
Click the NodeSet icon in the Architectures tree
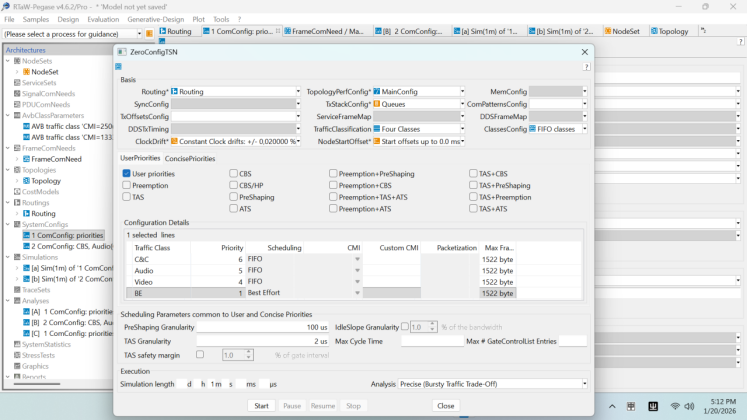[x=25, y=72]
